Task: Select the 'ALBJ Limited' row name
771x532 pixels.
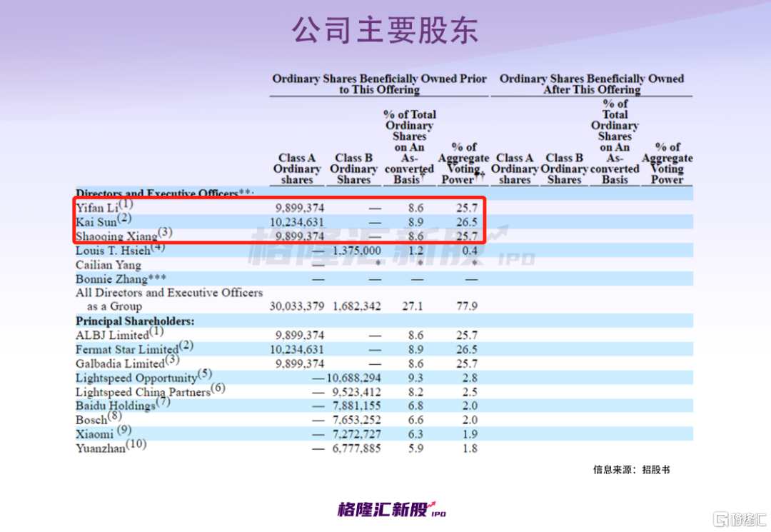Action: click(x=119, y=334)
